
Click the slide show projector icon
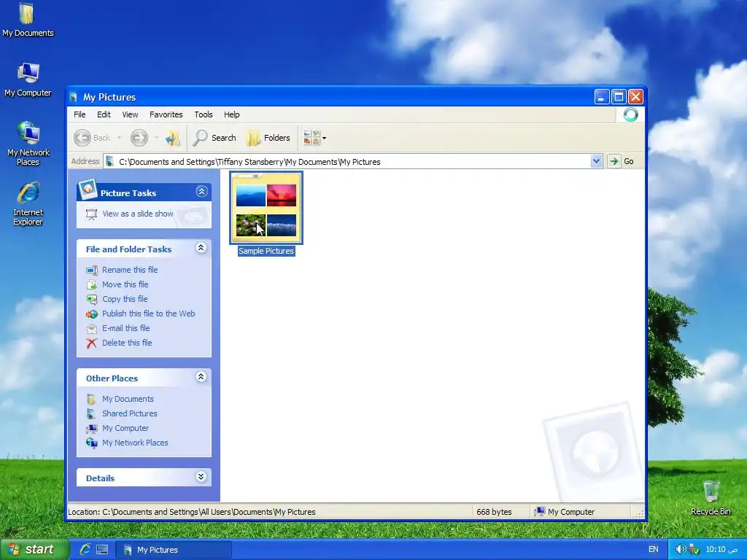pos(91,214)
